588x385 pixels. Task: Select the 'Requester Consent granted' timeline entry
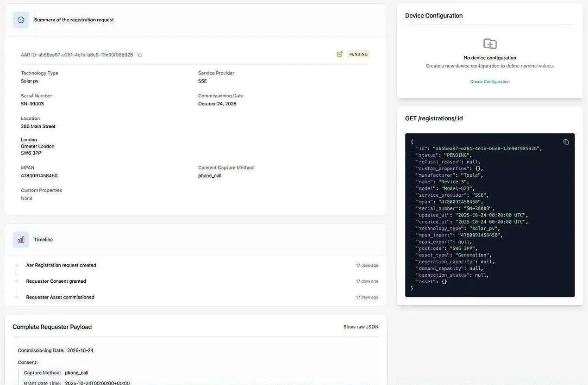tap(56, 281)
